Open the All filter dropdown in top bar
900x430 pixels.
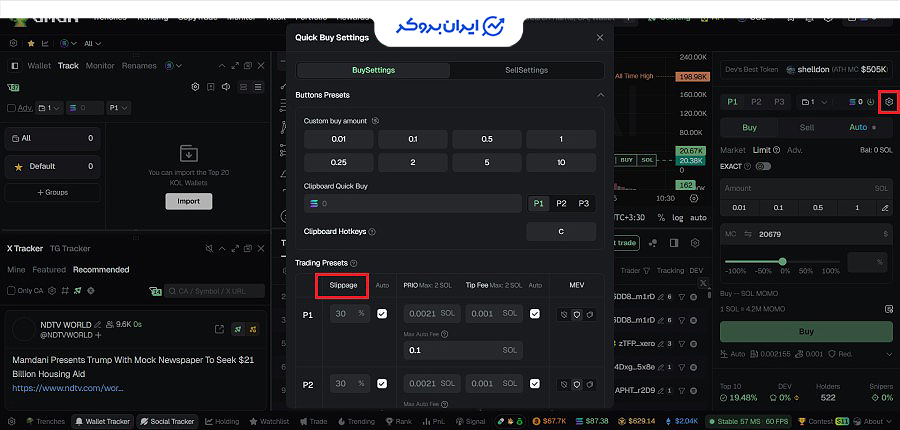[x=92, y=43]
